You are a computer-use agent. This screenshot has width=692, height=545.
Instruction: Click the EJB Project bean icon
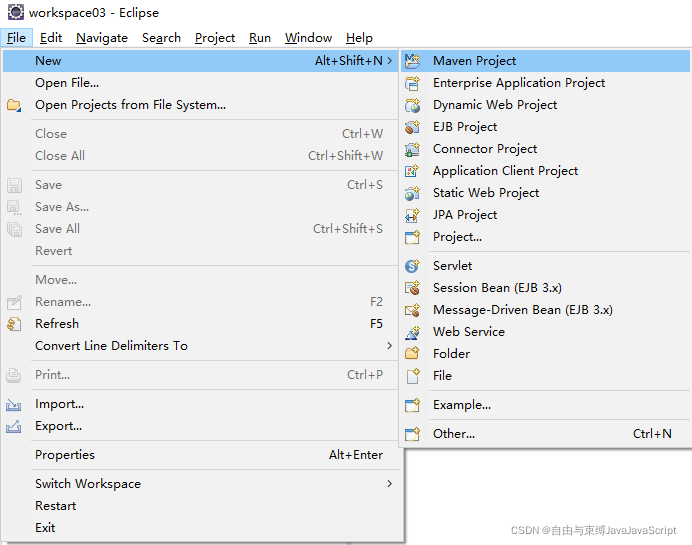[412, 127]
